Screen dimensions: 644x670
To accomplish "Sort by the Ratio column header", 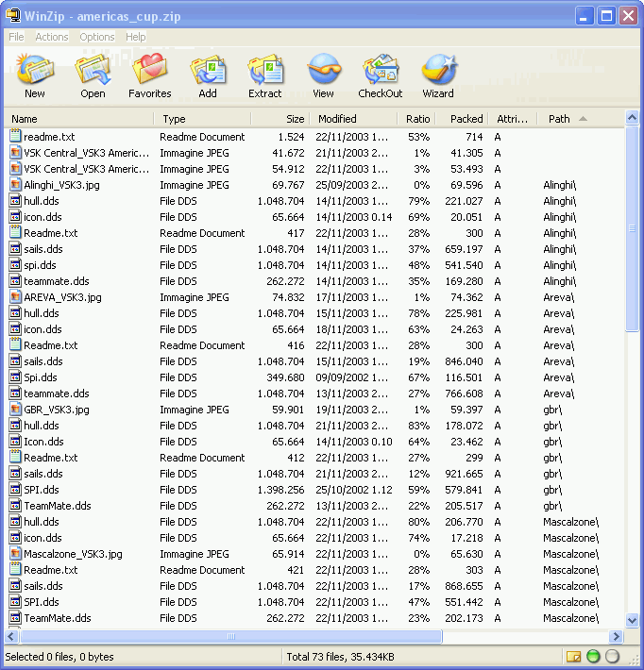I will [x=416, y=119].
